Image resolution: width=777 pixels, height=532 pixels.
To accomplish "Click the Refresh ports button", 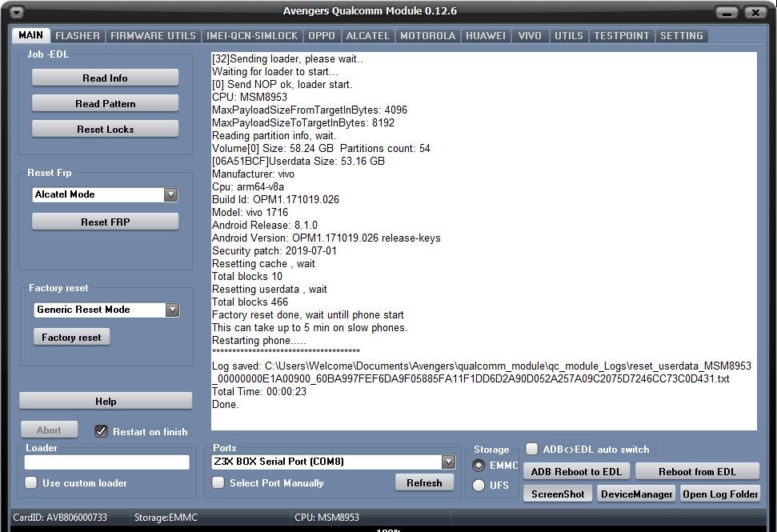I will (x=424, y=482).
